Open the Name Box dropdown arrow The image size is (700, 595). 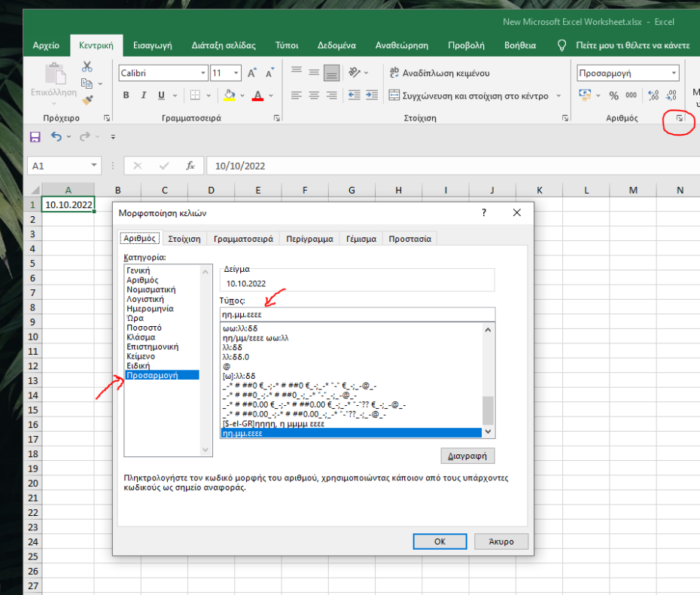[94, 166]
